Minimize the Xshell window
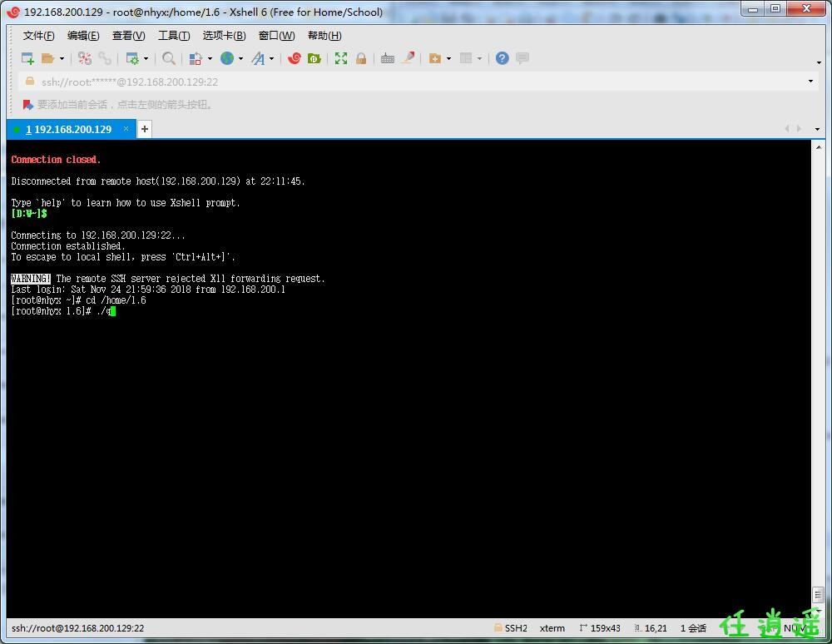Screen dimensions: 832x644 [x=753, y=9]
